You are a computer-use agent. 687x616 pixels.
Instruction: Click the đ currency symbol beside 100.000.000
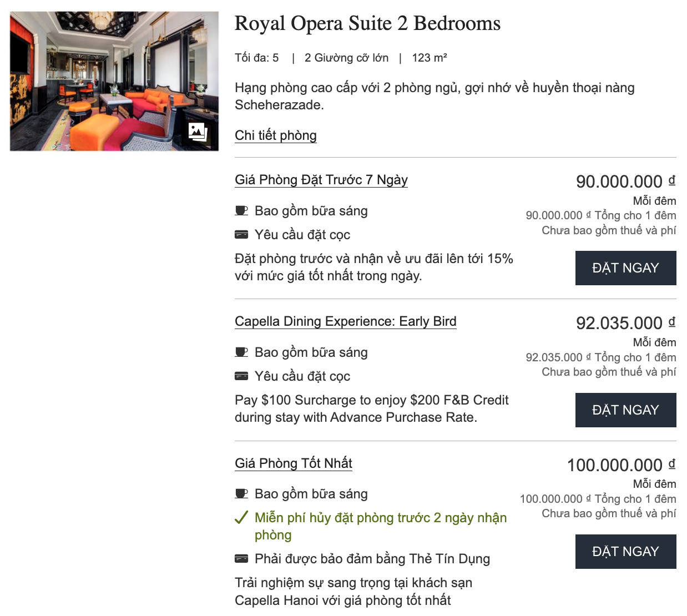point(671,464)
